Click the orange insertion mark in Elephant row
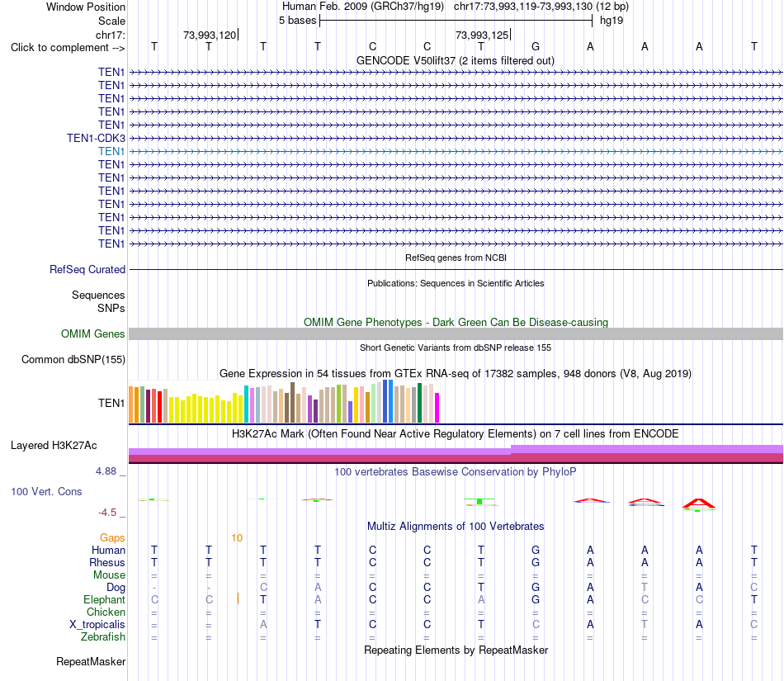 pos(238,598)
